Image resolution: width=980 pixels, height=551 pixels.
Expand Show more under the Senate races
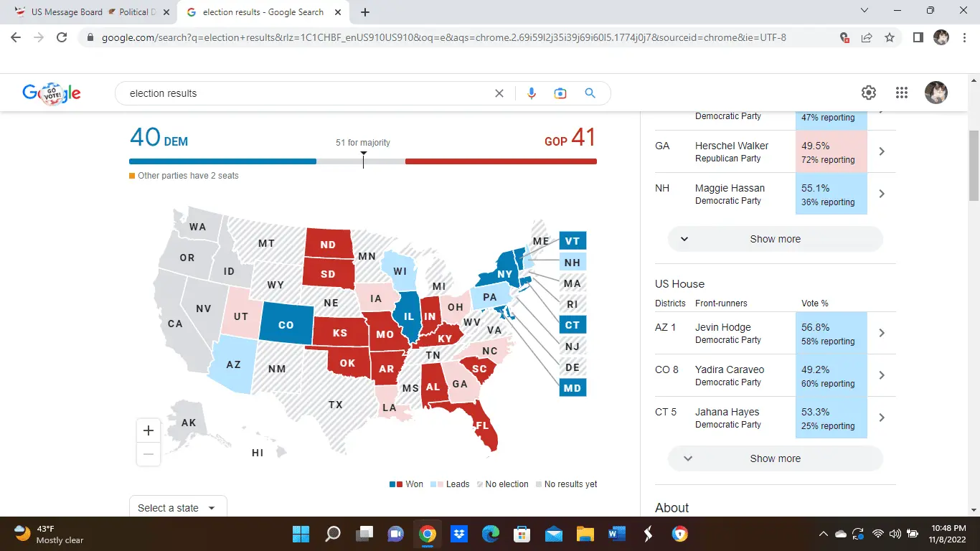(775, 239)
